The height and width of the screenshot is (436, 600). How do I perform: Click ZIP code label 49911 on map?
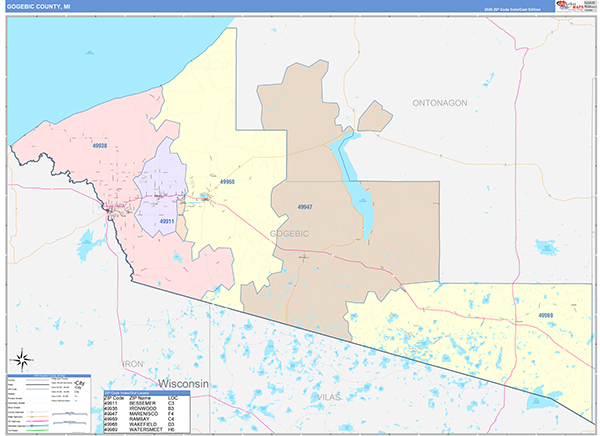[x=167, y=221]
